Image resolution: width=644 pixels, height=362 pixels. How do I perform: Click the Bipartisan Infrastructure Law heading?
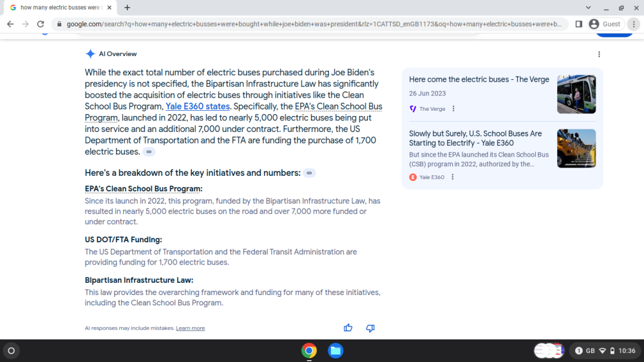pos(139,280)
